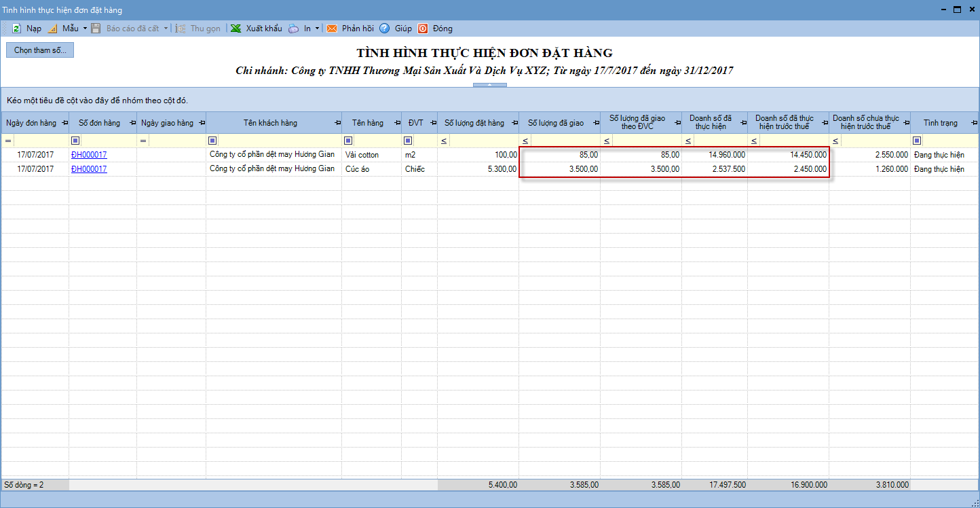Sort by Số lượng đặt hàng header

474,123
